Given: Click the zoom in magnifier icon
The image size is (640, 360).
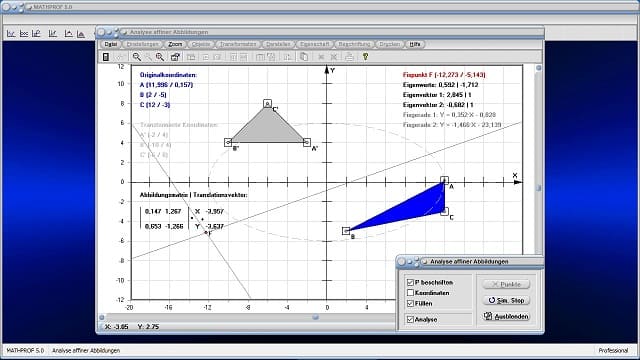Looking at the screenshot, I should click(x=160, y=57).
